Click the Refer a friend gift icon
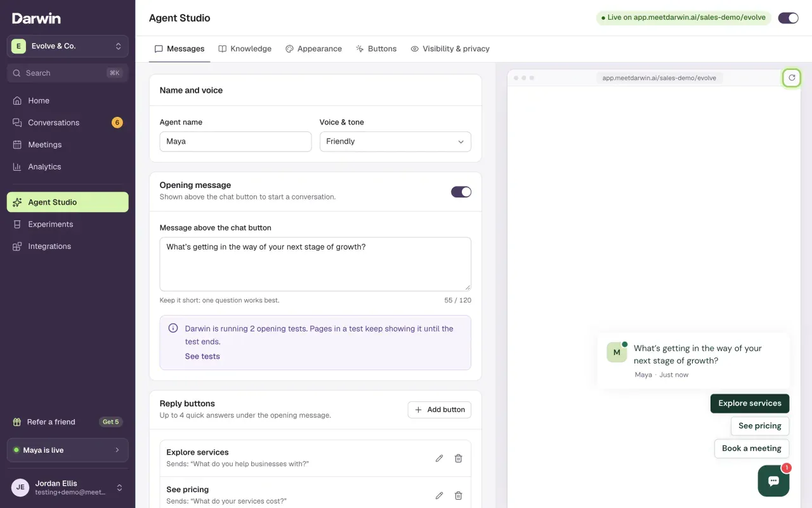The width and height of the screenshot is (812, 508). click(17, 422)
